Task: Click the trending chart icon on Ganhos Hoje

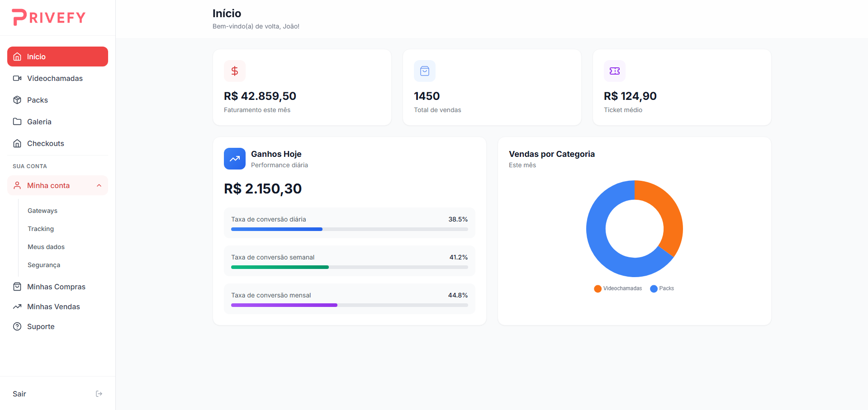Action: pos(235,159)
